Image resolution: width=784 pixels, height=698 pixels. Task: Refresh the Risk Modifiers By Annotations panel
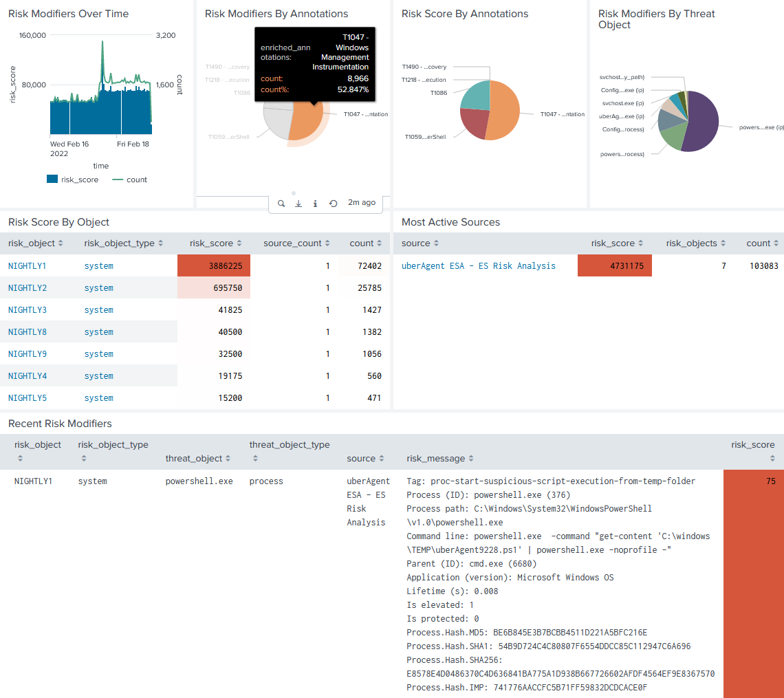[332, 204]
